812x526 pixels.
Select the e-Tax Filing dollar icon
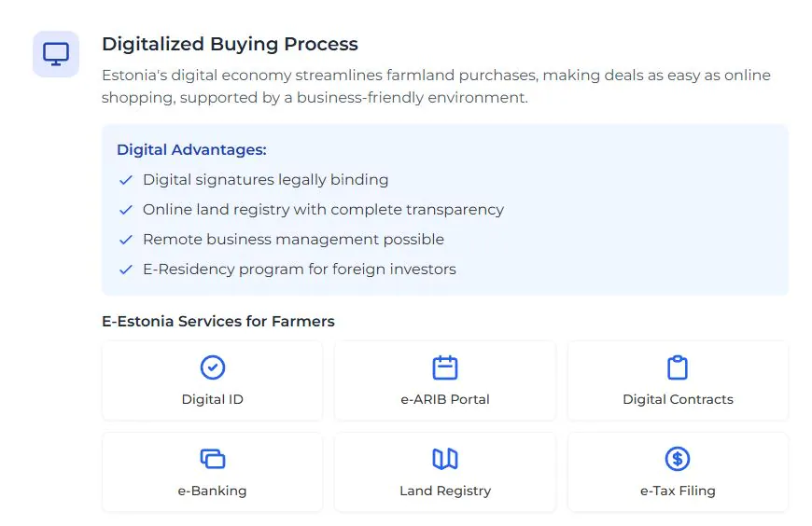[x=678, y=459]
